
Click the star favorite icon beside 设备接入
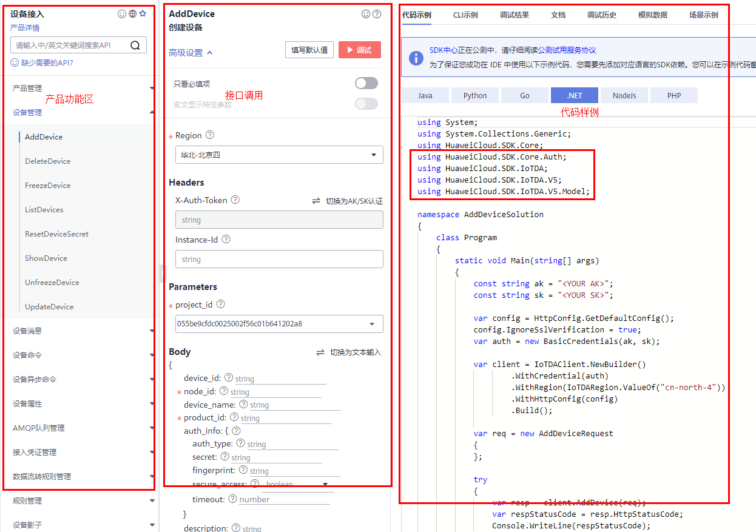click(x=143, y=13)
